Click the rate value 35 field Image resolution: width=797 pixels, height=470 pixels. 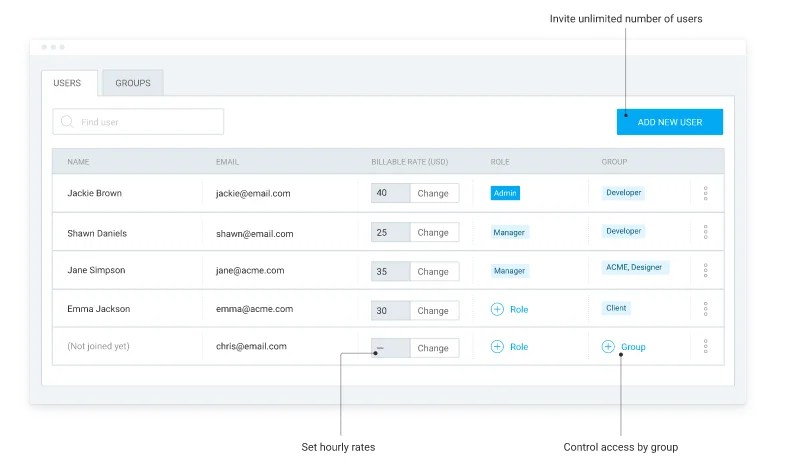click(390, 271)
